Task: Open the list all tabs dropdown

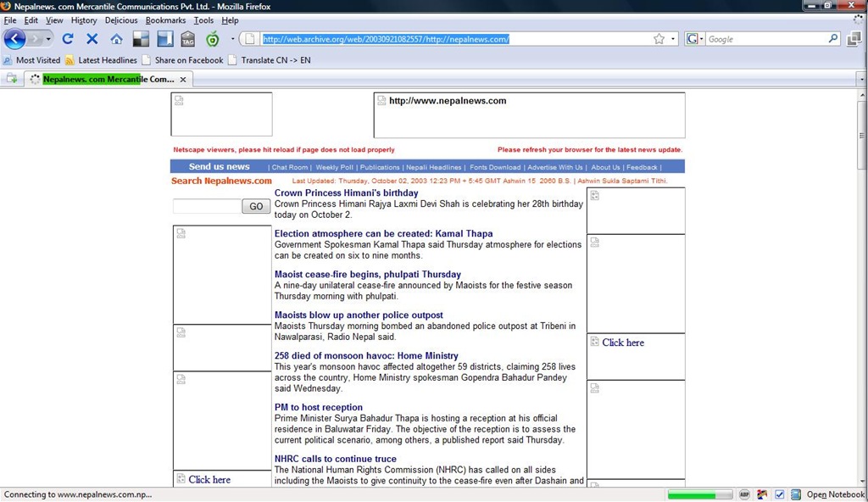Action: [x=862, y=80]
